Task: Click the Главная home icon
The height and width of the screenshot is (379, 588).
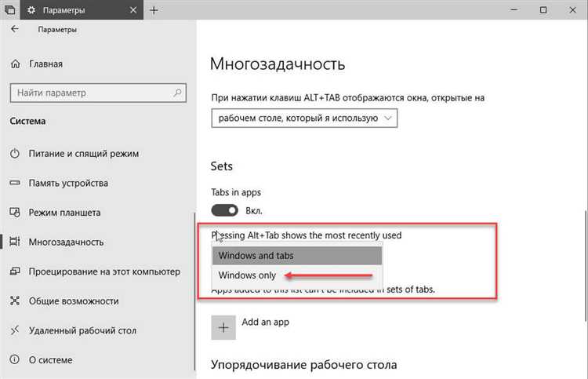Action: coord(16,64)
